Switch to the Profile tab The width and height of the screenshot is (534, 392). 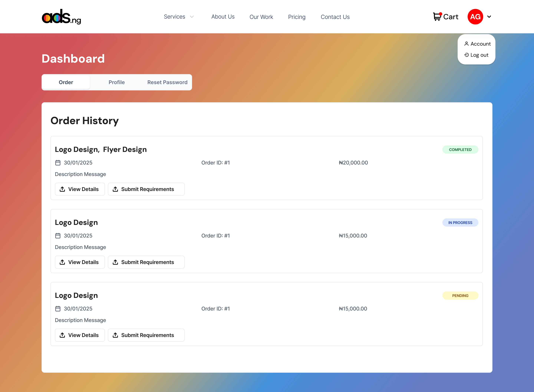click(x=117, y=82)
